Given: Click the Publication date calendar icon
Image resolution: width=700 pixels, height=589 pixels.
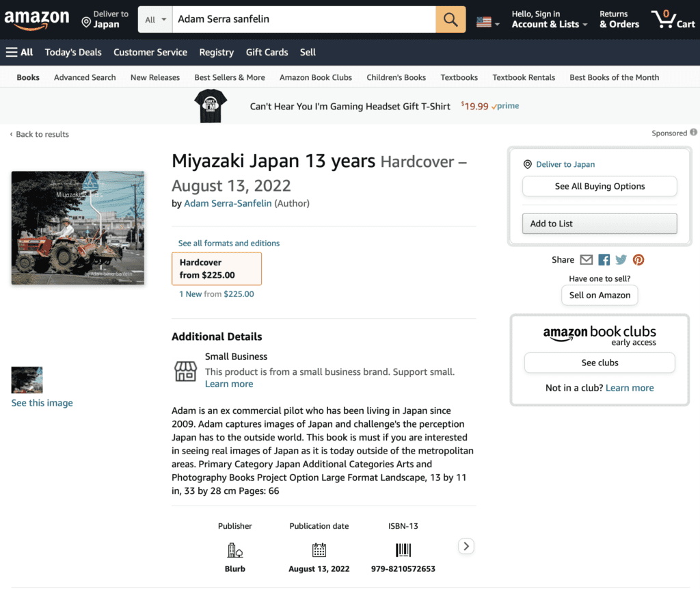Looking at the screenshot, I should point(319,550).
